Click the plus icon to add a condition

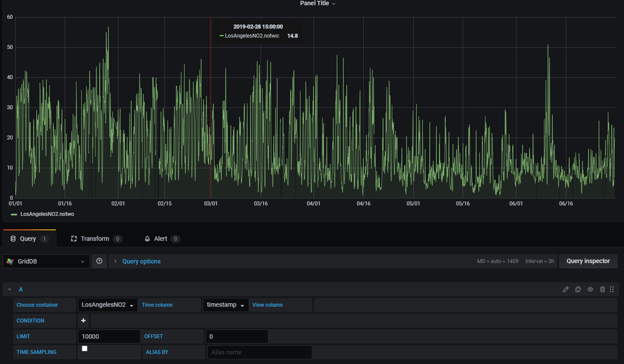(x=84, y=321)
